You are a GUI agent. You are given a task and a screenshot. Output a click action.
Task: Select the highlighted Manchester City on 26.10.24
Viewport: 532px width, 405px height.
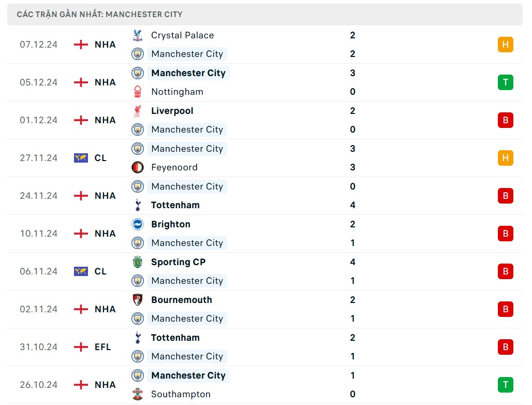pos(188,375)
